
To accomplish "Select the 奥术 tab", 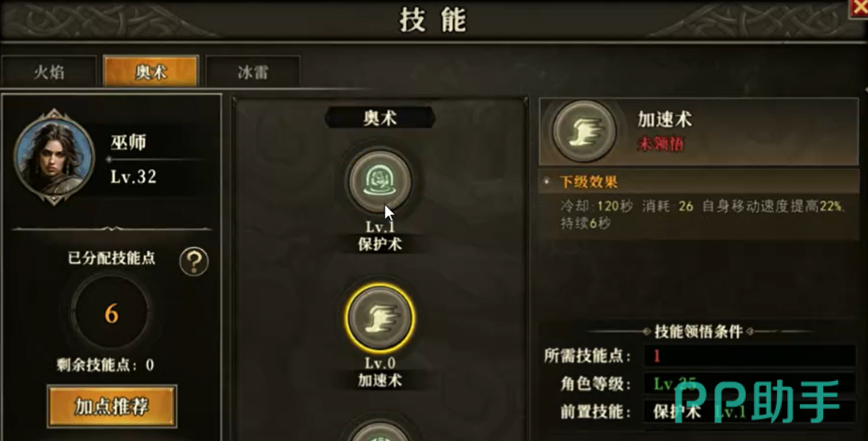I will 150,71.
